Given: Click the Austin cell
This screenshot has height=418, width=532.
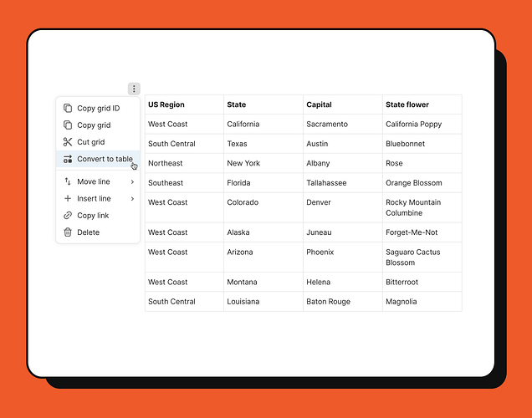Looking at the screenshot, I should [343, 144].
